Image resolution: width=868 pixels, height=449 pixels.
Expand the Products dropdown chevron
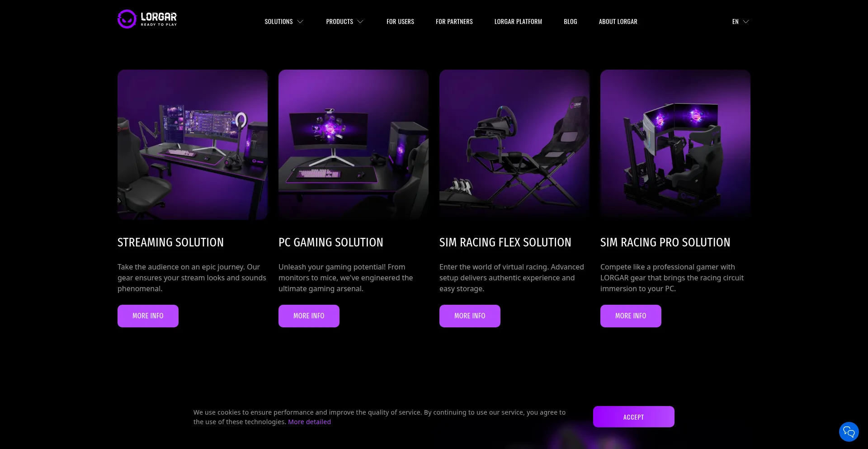click(360, 22)
